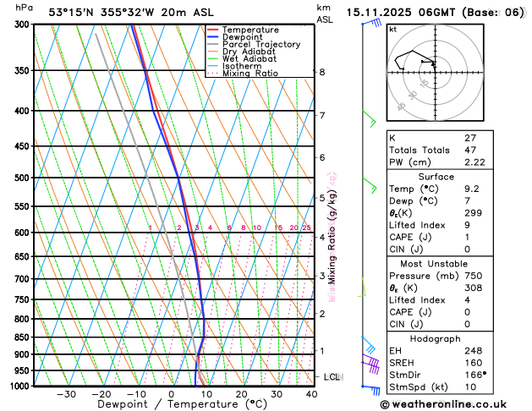Click the 1 km altitude label

click(322, 351)
